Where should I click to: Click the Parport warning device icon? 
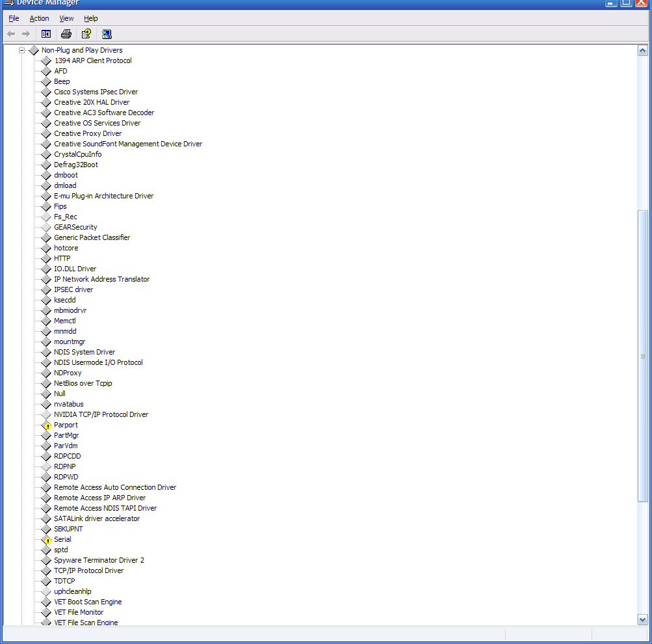(46, 425)
